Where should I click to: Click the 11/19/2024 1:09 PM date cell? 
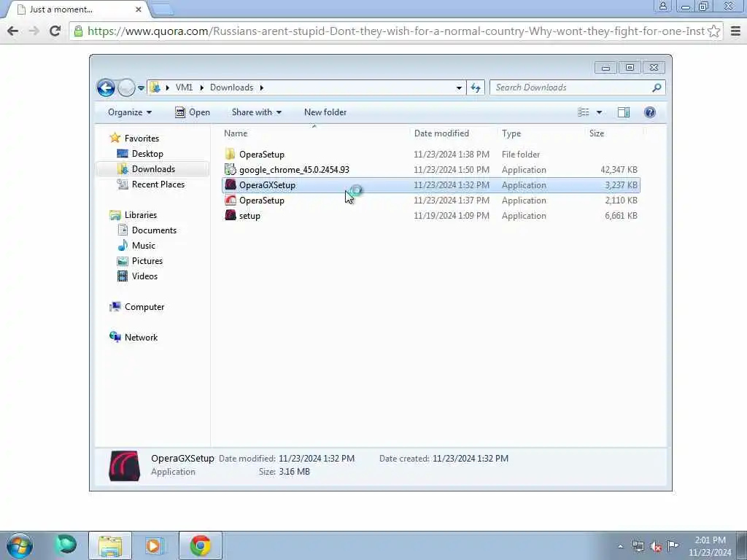pos(451,216)
